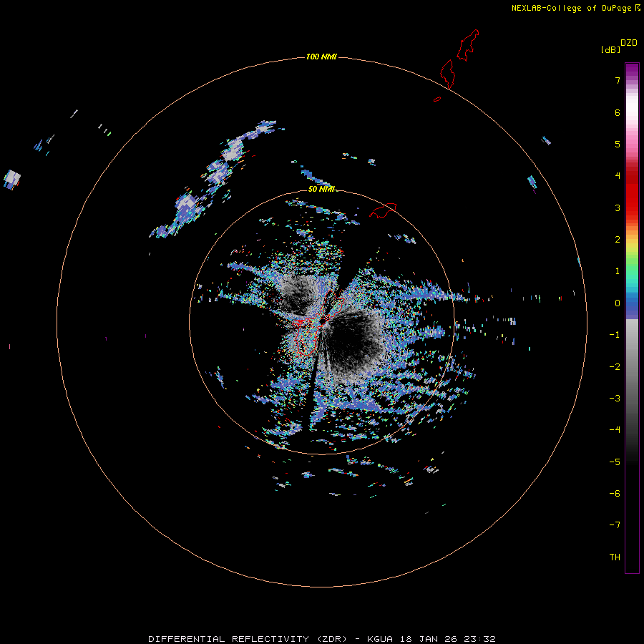Click the 7 value on the dB scale
The image size is (644, 644).
coord(618,80)
